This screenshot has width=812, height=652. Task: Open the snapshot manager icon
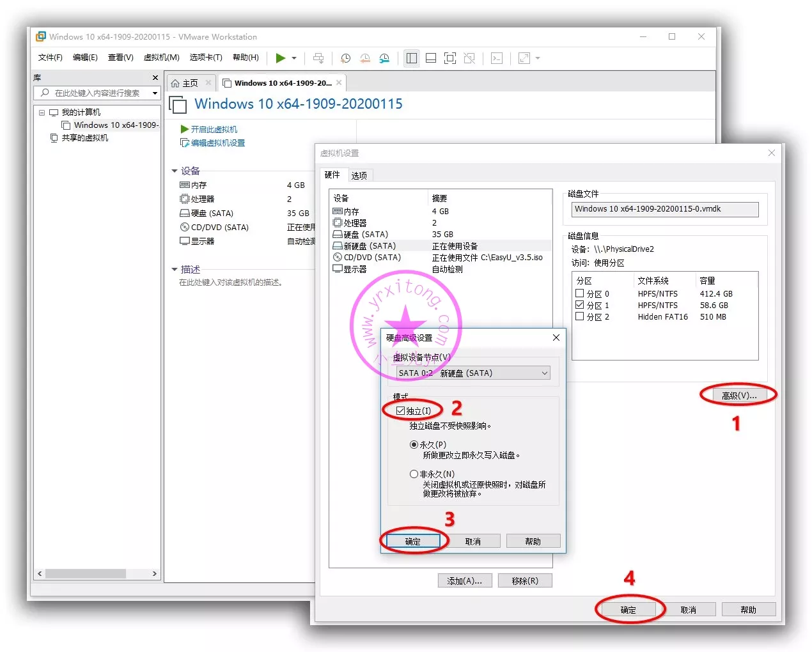(384, 58)
